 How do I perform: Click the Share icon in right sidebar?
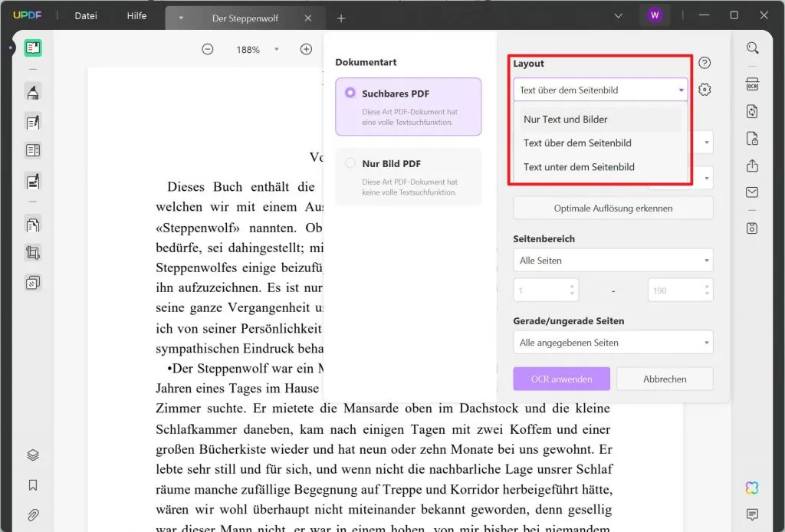tap(752, 165)
